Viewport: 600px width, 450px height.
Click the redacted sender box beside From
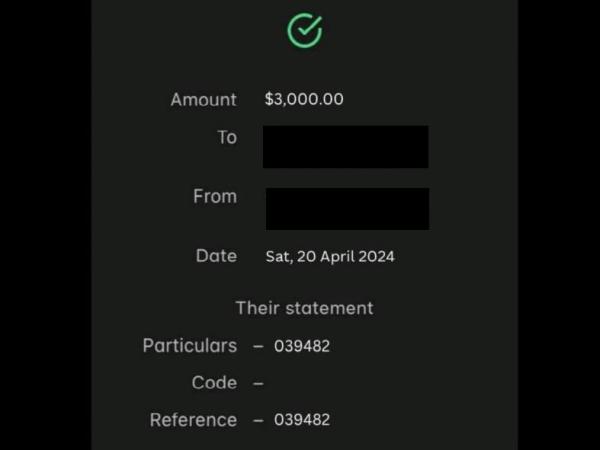point(347,209)
